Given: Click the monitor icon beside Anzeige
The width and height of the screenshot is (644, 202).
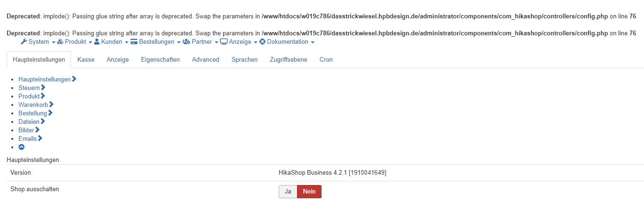Looking at the screenshot, I should pyautogui.click(x=224, y=41).
